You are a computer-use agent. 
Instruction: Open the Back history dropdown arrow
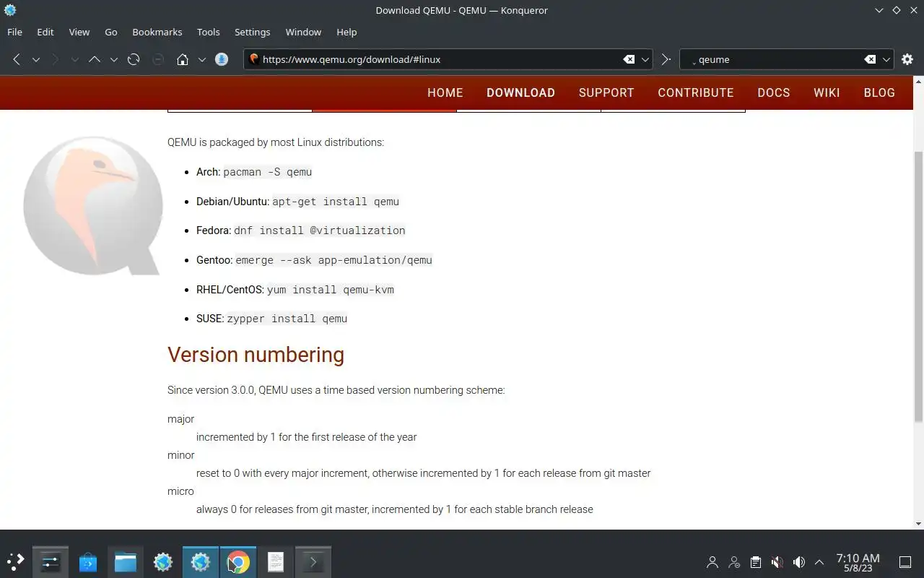click(35, 59)
